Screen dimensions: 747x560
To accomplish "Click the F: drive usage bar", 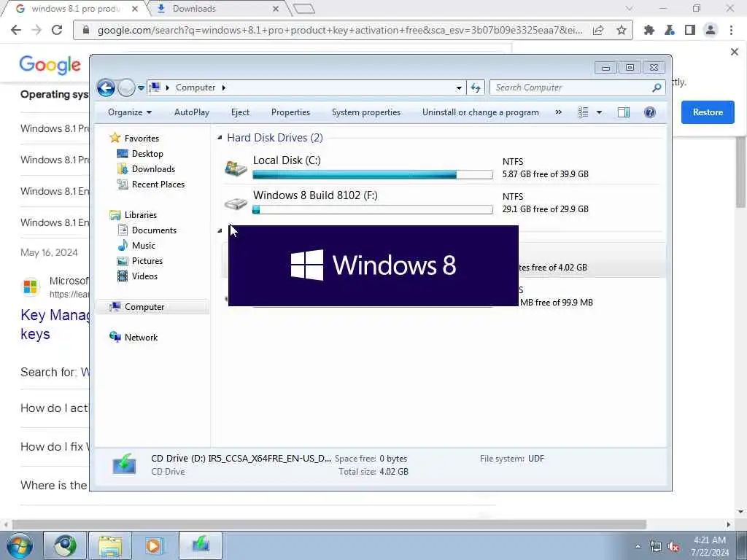I will [x=373, y=209].
